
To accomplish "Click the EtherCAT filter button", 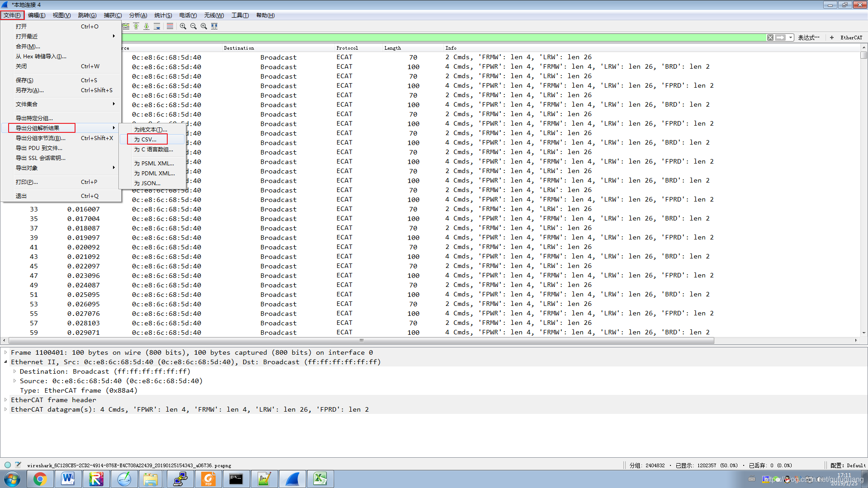I will coord(851,38).
